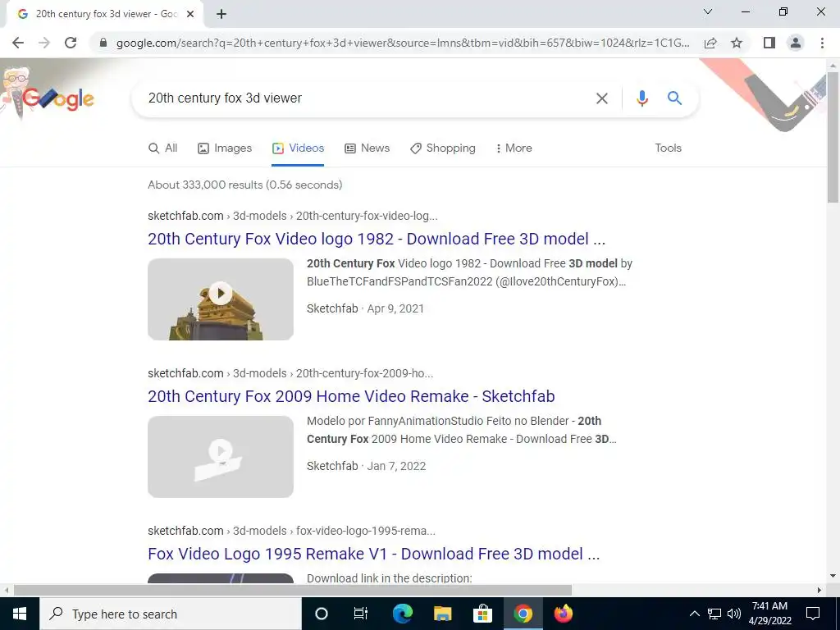Open volume control tray icon
Image resolution: width=840 pixels, height=630 pixels.
point(734,614)
